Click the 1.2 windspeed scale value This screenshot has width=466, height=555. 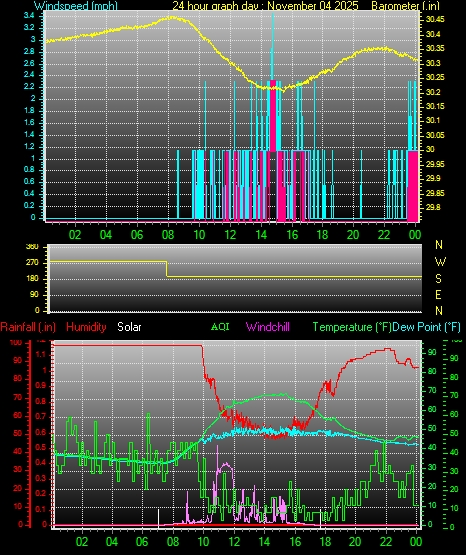(29, 146)
